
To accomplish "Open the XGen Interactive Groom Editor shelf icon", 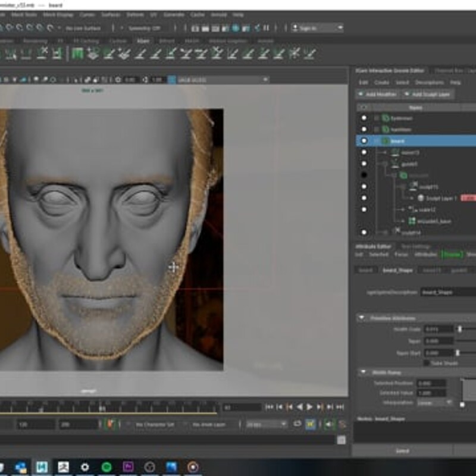I will click(77, 54).
